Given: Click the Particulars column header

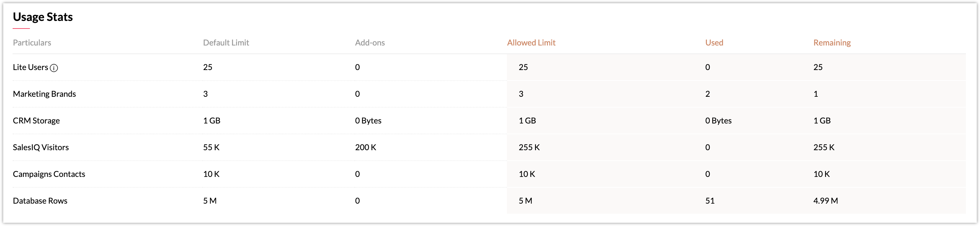Looking at the screenshot, I should tap(32, 43).
